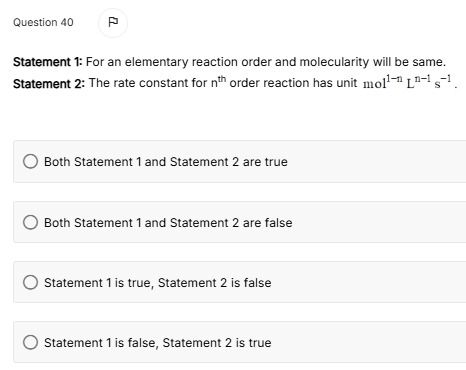
Task: Select radio for both statements true
Action: [30, 161]
